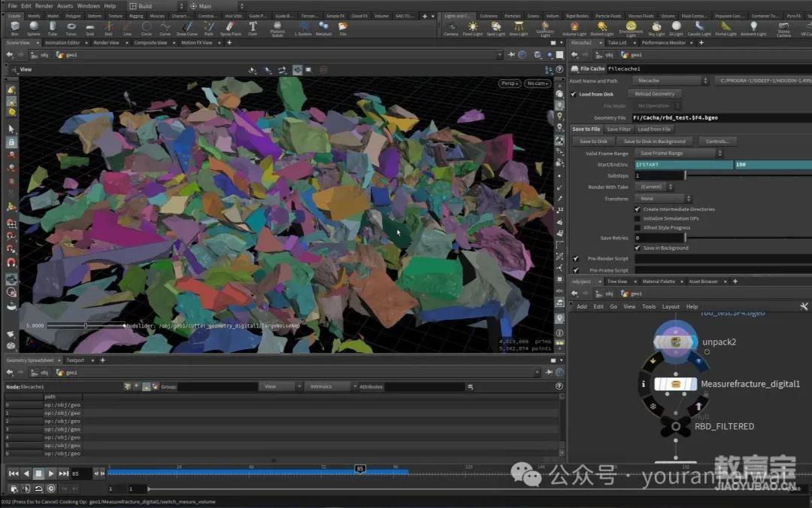This screenshot has width=812, height=508.
Task: Click the Geometry File path field
Action: [x=722, y=117]
